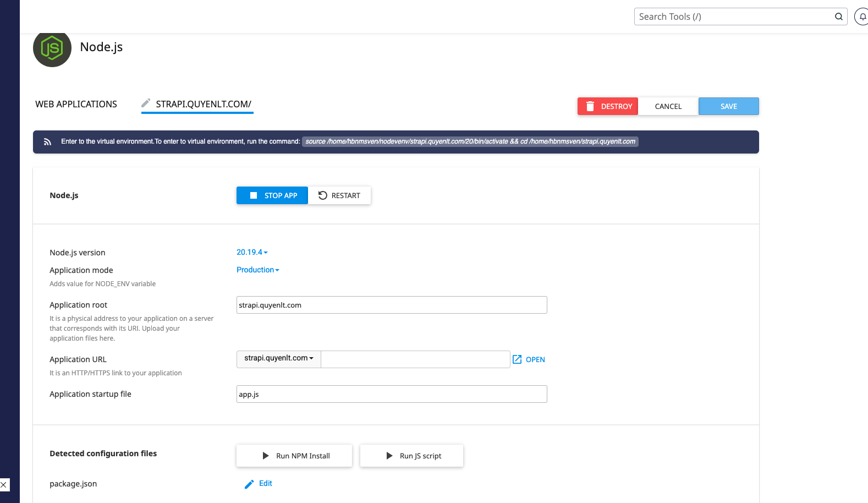This screenshot has width=868, height=503.
Task: Expand the strapi.quyenlt.com domain dropdown
Action: pos(278,358)
